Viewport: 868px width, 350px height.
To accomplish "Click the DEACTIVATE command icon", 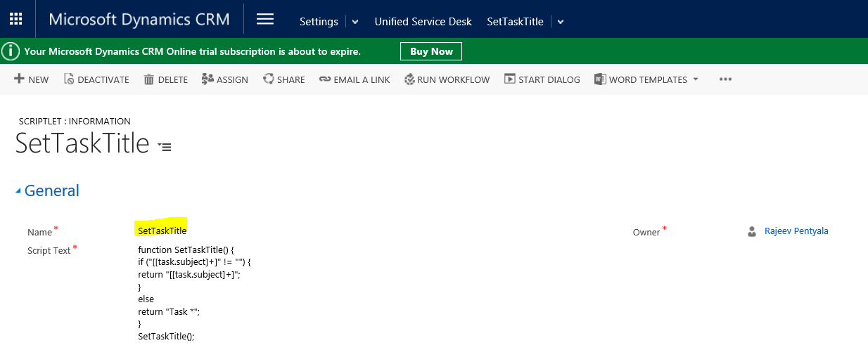I will click(69, 79).
